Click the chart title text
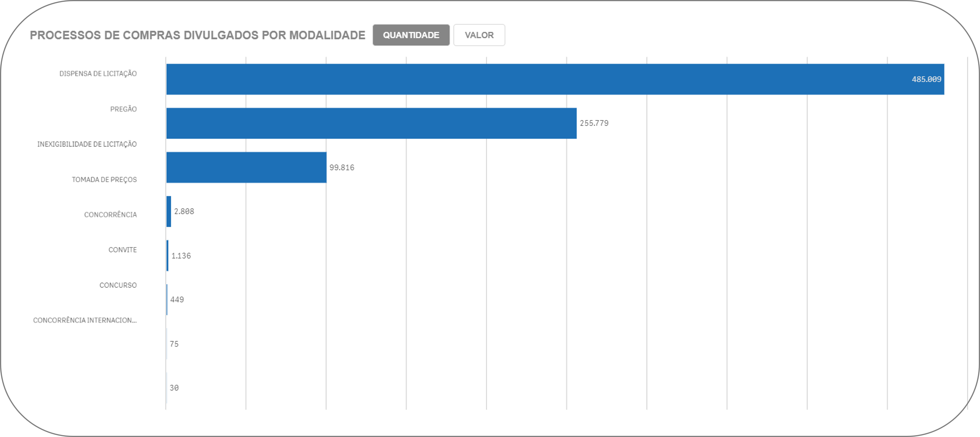 pos(197,35)
